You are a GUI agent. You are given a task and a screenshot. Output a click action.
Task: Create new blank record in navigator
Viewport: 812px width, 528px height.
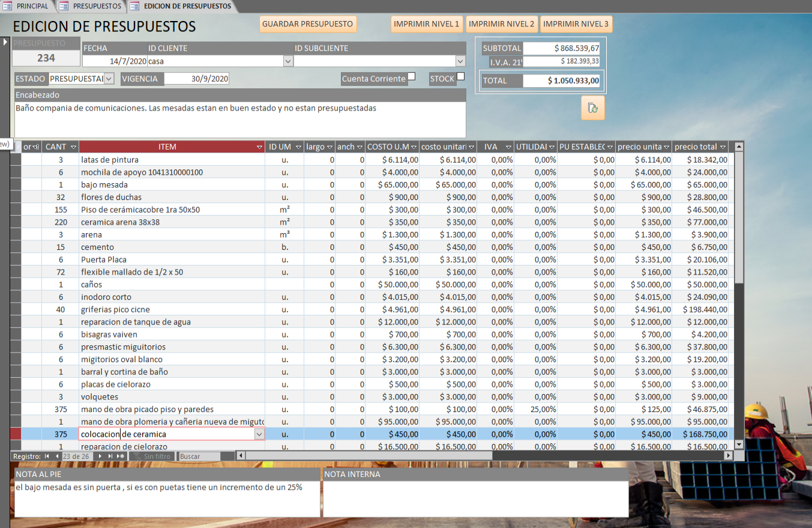click(x=121, y=457)
